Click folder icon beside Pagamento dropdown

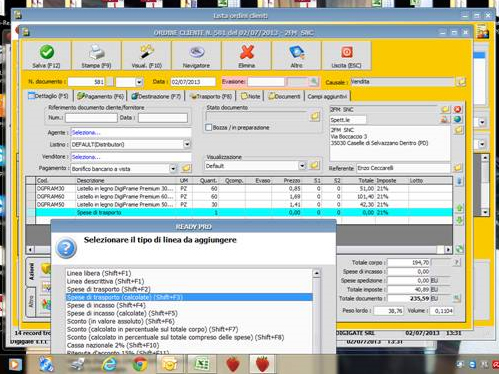(x=186, y=168)
